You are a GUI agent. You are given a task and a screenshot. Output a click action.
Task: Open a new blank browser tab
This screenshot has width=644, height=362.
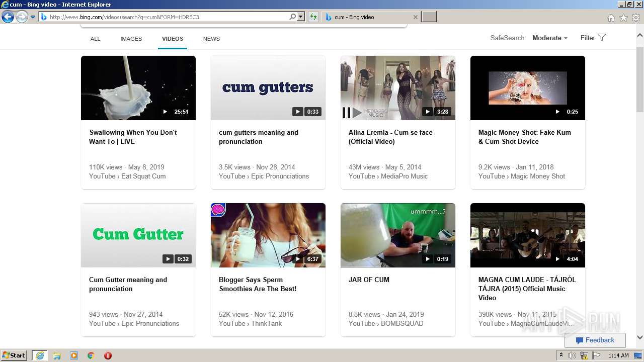(429, 17)
